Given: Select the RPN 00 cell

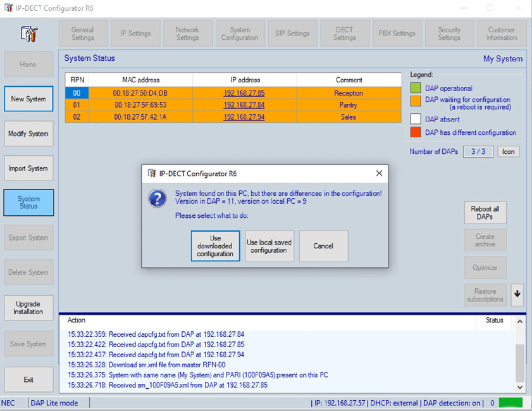Looking at the screenshot, I should coord(77,93).
